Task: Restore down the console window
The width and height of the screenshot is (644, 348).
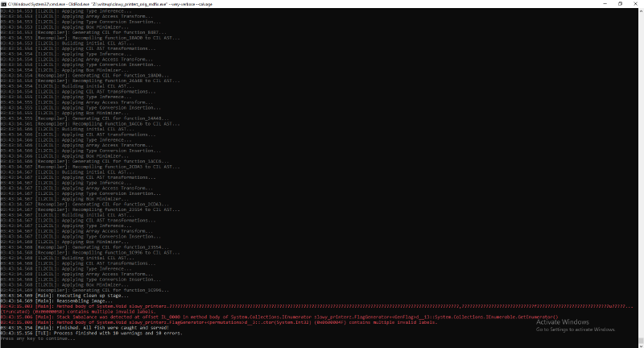Action: (618, 3)
